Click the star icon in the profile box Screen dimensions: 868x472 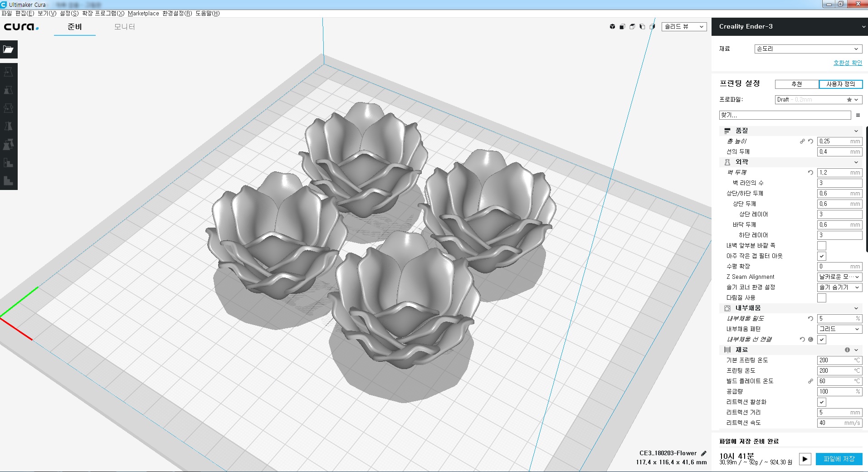(849, 100)
